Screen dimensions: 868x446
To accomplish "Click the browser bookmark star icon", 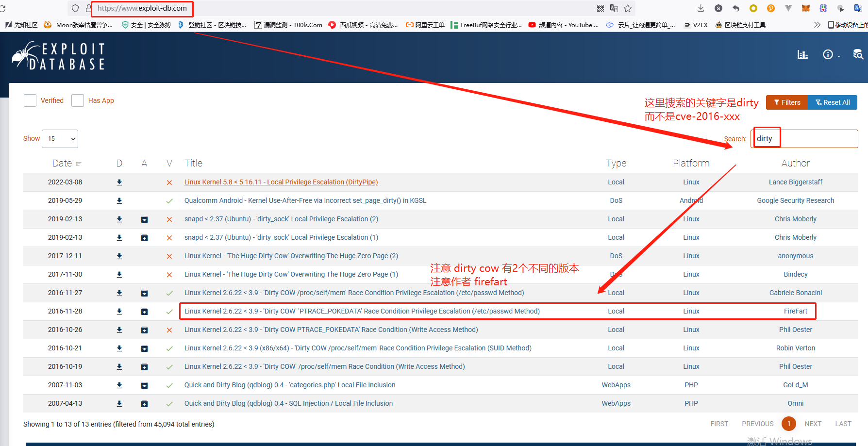I will tap(628, 8).
